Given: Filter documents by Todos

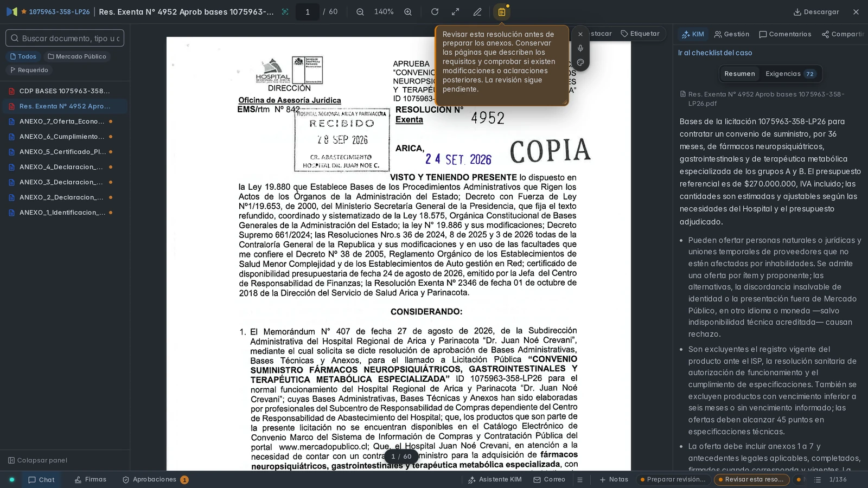Looking at the screenshot, I should coord(23,56).
